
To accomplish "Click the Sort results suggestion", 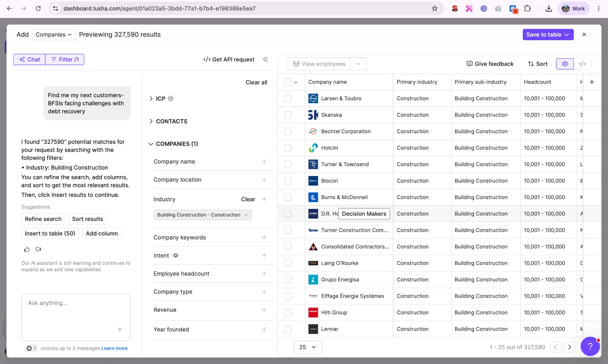I will [x=88, y=219].
